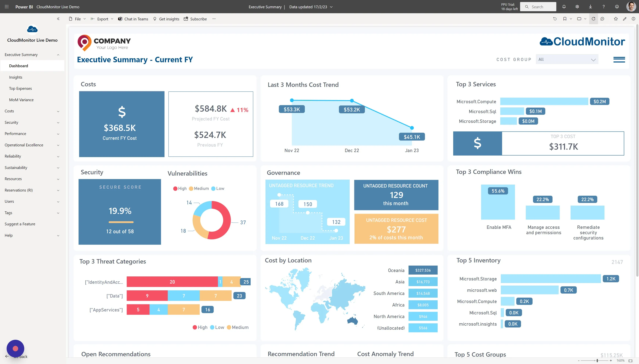Collapse the navigation pane with double chevron
This screenshot has width=639, height=364.
pos(58,19)
